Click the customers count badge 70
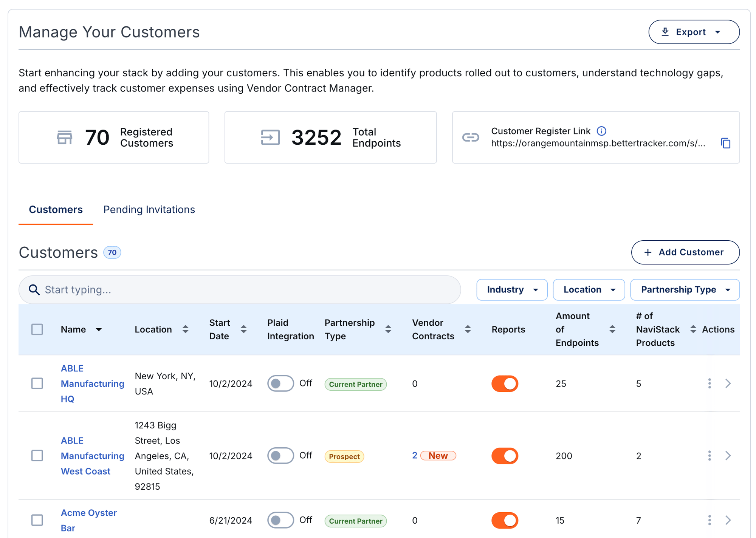Screen dimensions: 756x538 tap(112, 252)
